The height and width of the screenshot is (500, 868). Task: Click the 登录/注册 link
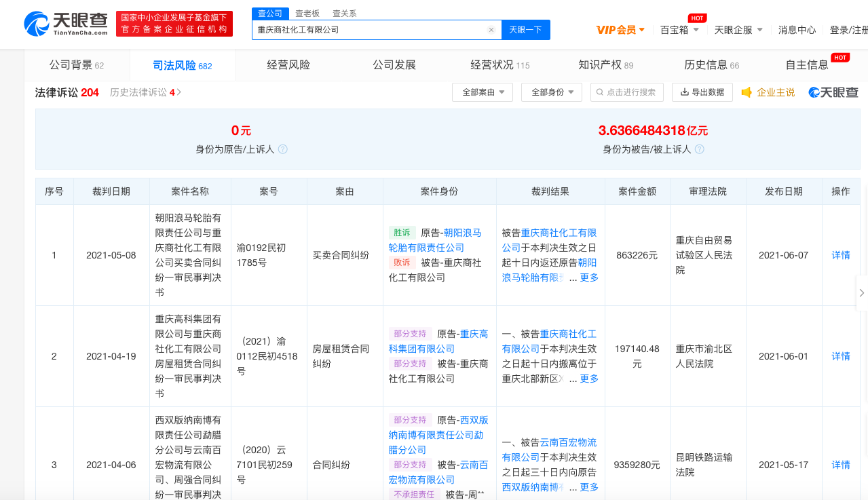click(849, 30)
